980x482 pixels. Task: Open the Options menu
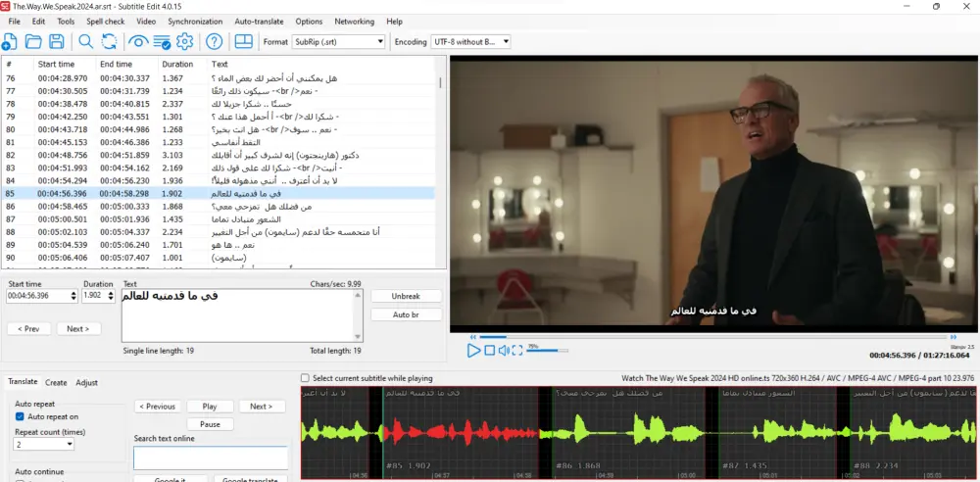coord(309,22)
